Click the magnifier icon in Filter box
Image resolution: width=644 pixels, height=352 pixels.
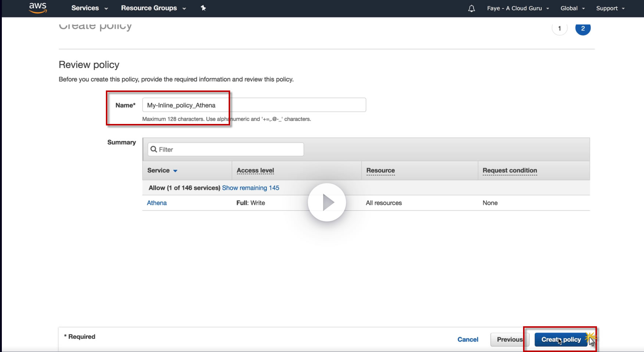tap(154, 149)
